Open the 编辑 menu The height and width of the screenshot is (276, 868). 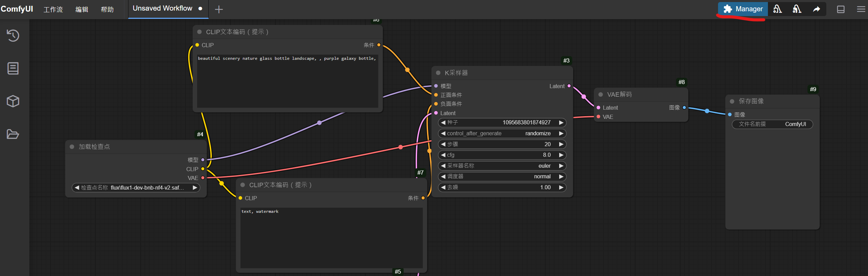click(82, 9)
